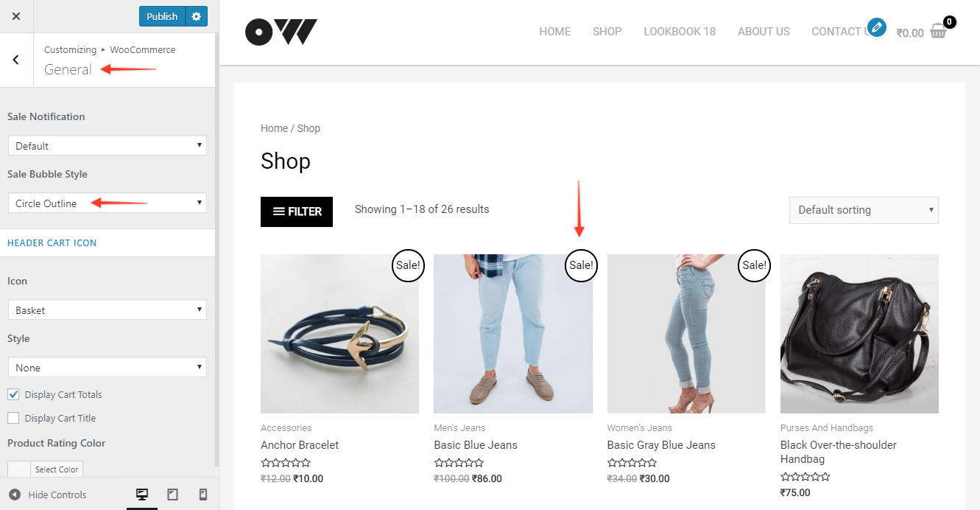Screen dimensions: 980x510
Task: Go back using the left chevron arrow
Action: 16,60
